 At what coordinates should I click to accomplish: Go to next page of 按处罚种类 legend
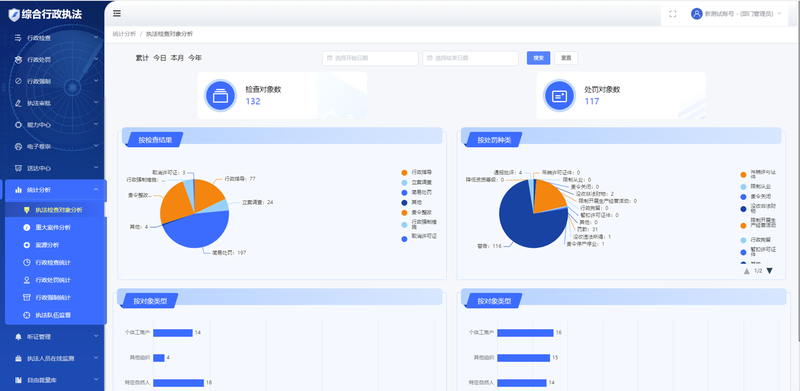pyautogui.click(x=769, y=271)
